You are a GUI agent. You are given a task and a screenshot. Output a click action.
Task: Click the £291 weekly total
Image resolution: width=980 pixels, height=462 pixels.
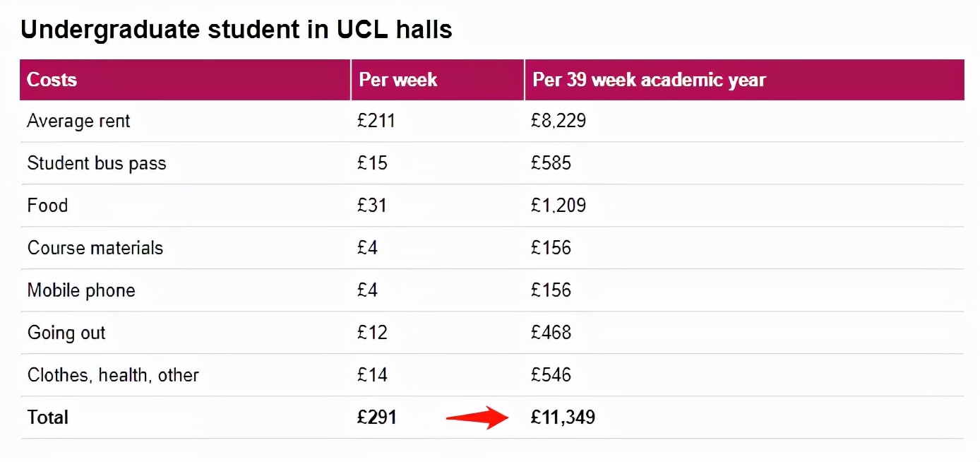click(x=377, y=417)
